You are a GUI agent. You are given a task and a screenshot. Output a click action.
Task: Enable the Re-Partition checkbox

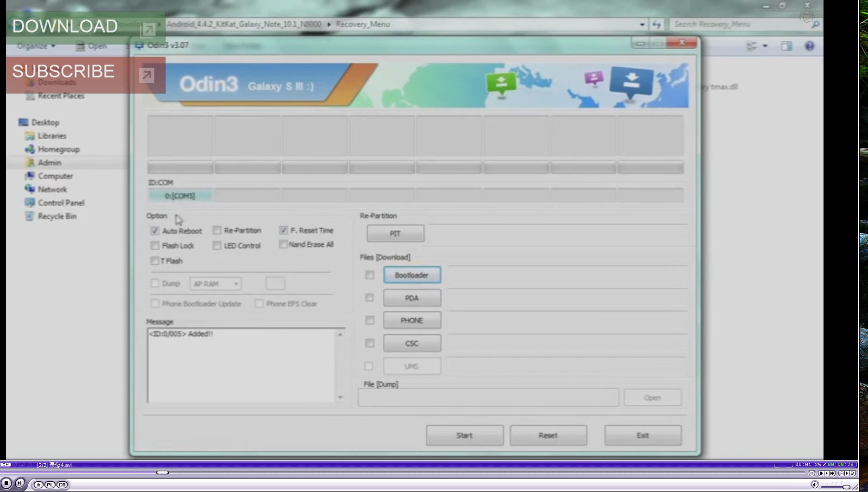pos(217,230)
